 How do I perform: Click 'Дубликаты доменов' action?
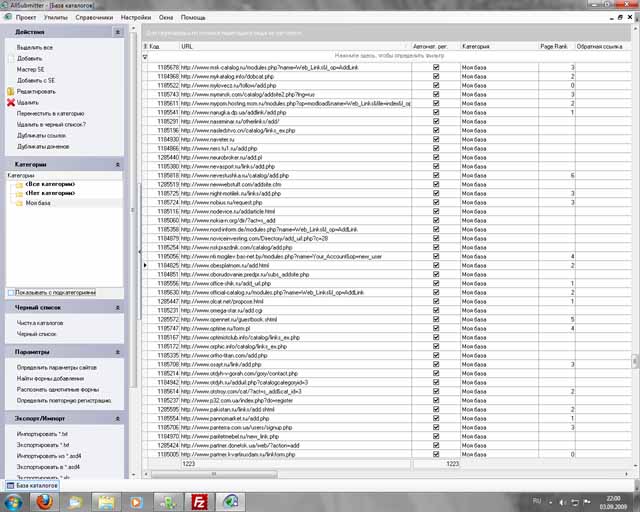click(x=43, y=147)
